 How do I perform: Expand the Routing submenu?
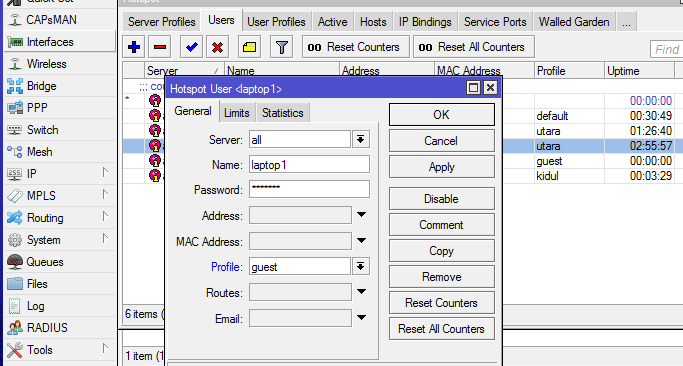(x=105, y=217)
